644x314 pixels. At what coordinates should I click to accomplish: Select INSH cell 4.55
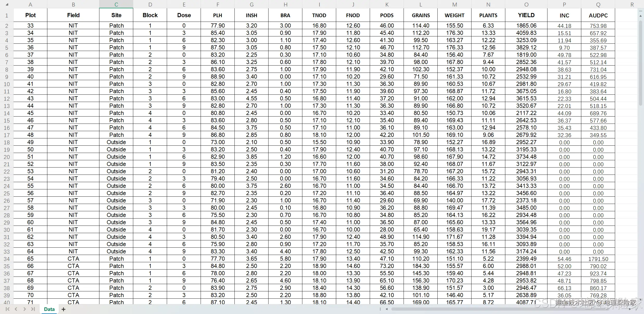[x=252, y=99]
